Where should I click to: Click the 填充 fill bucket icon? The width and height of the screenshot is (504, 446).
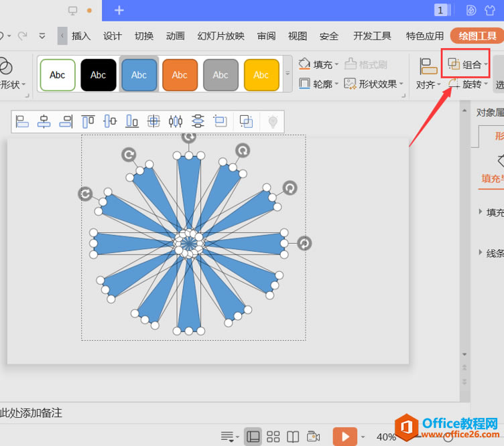click(304, 64)
